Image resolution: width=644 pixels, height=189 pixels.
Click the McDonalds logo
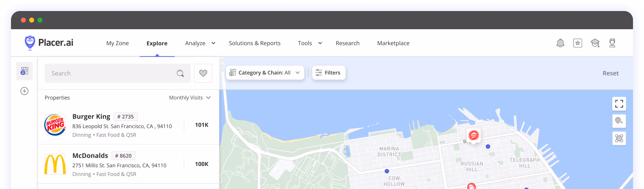point(55,164)
